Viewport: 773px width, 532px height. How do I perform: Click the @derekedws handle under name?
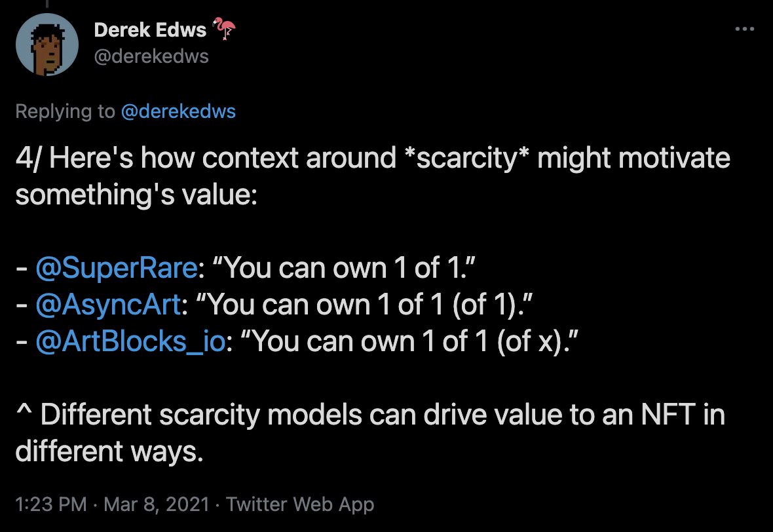[151, 56]
